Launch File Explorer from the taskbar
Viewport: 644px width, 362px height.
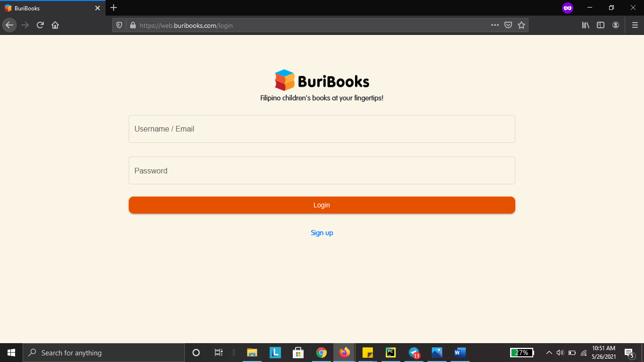click(x=252, y=353)
